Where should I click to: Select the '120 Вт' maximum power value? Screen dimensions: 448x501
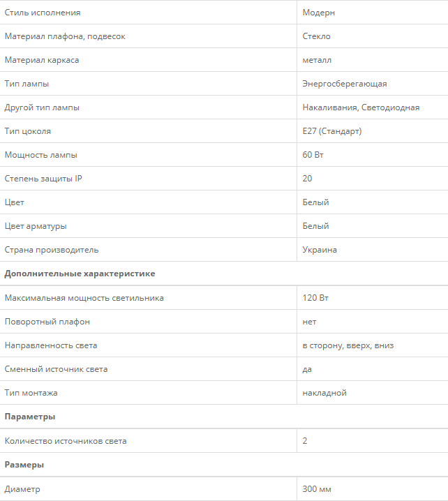[315, 298]
